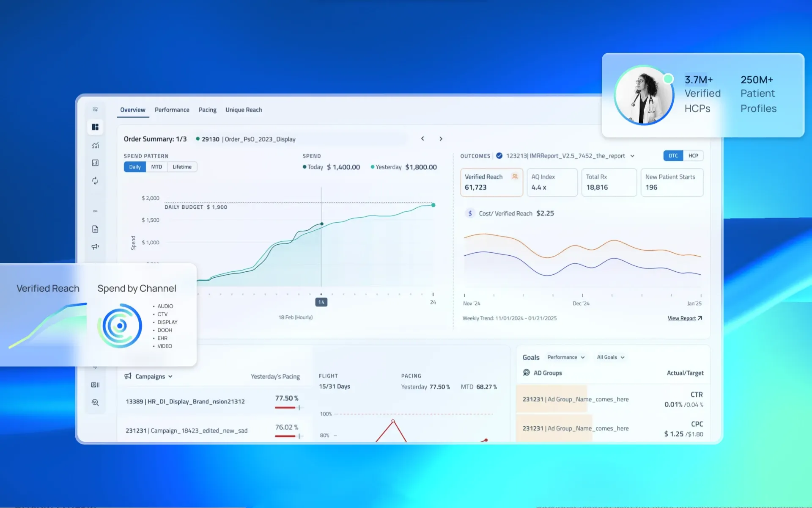Switch spend pattern to MTD

[156, 167]
